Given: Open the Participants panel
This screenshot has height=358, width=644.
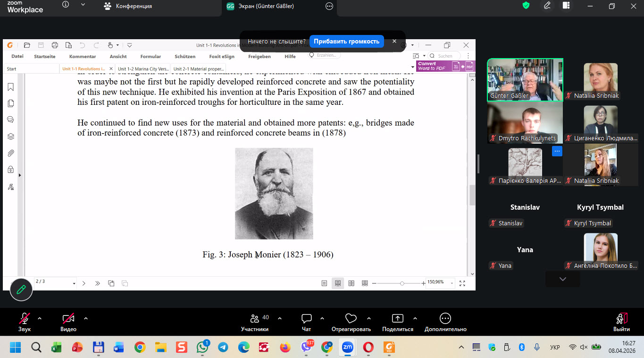Looking at the screenshot, I should pos(255,322).
